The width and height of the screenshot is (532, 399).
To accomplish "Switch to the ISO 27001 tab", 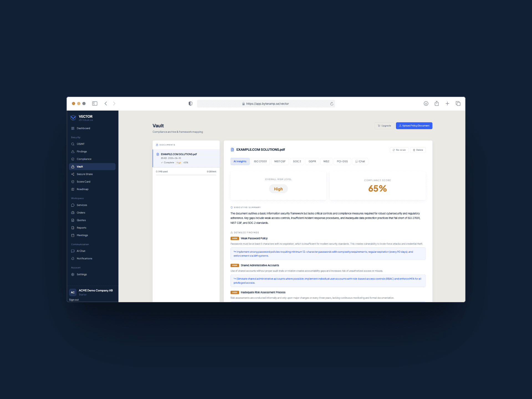I will [x=260, y=161].
